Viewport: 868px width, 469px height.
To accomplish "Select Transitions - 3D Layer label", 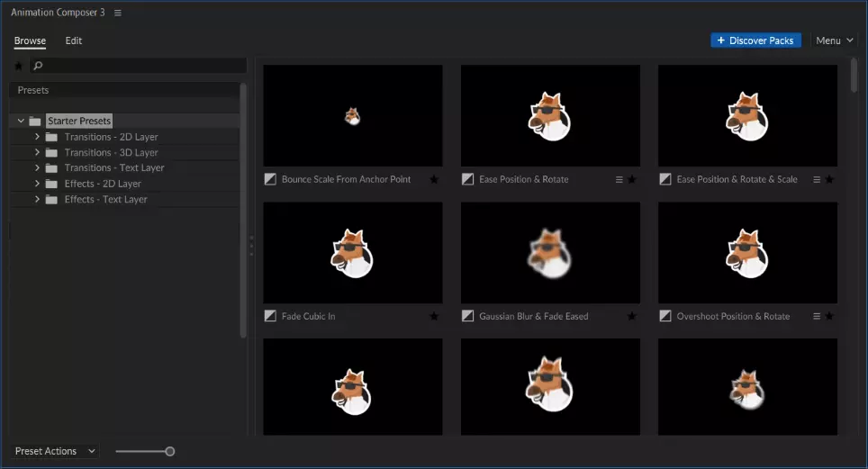I will pyautogui.click(x=112, y=152).
